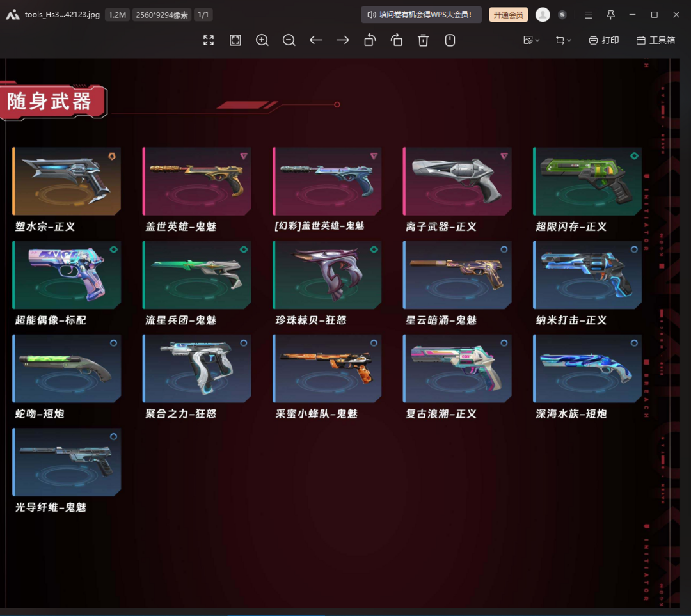Click the 打印 print button

604,40
